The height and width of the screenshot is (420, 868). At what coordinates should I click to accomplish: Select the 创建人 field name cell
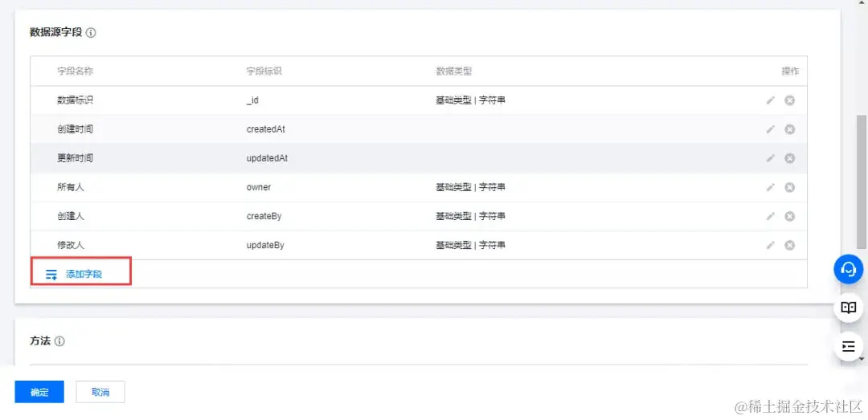71,216
